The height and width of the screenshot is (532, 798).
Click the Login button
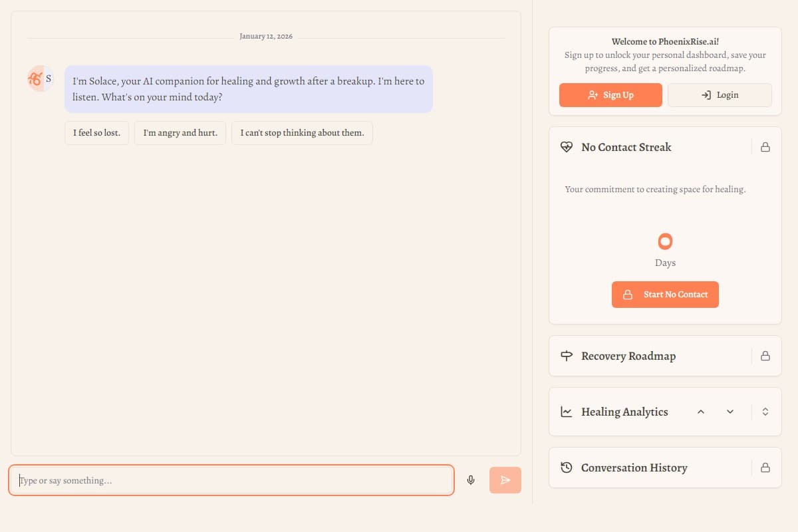tap(720, 95)
